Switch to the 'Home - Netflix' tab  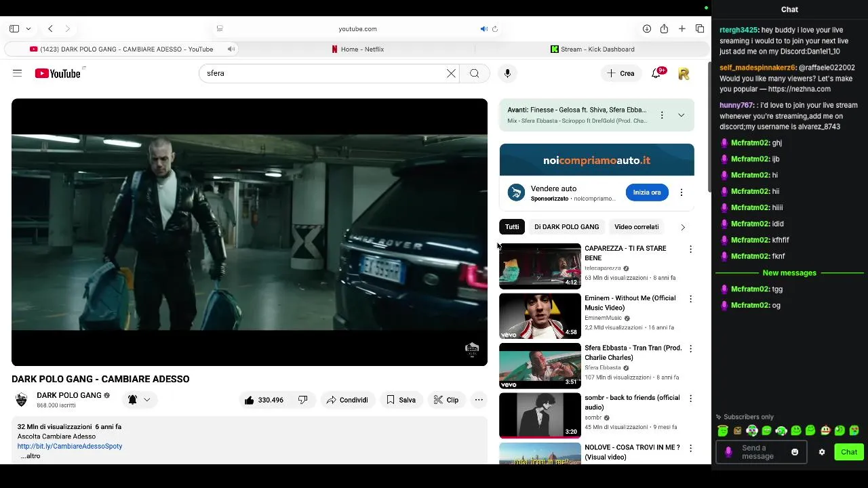pyautogui.click(x=357, y=49)
